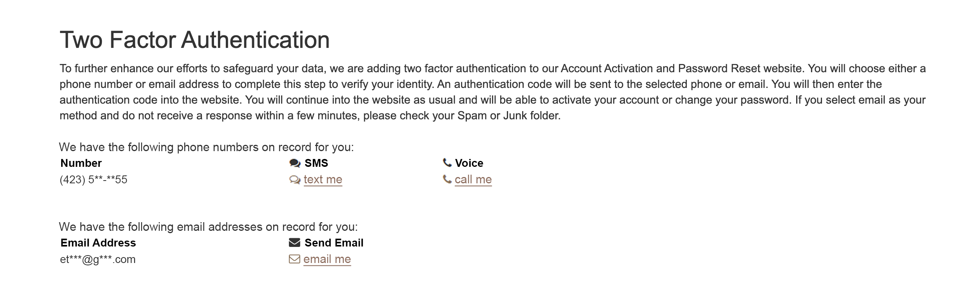This screenshot has height=294, width=980.
Task: Click the Number column header
Action: click(81, 163)
